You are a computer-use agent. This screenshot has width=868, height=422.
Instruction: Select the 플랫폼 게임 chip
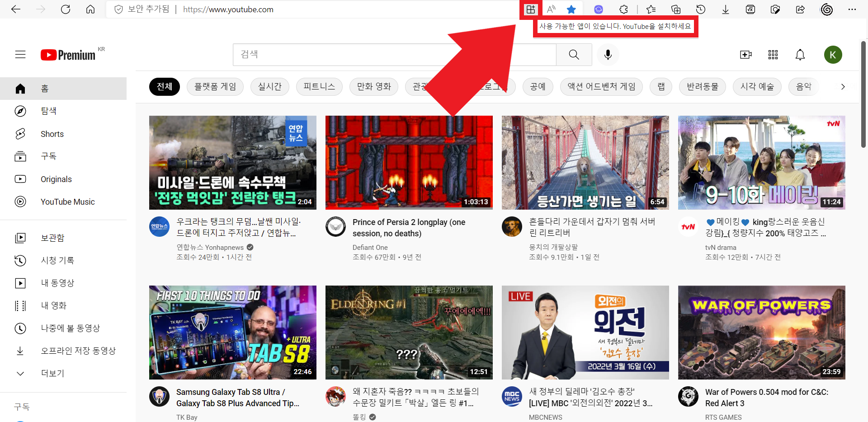pos(215,87)
